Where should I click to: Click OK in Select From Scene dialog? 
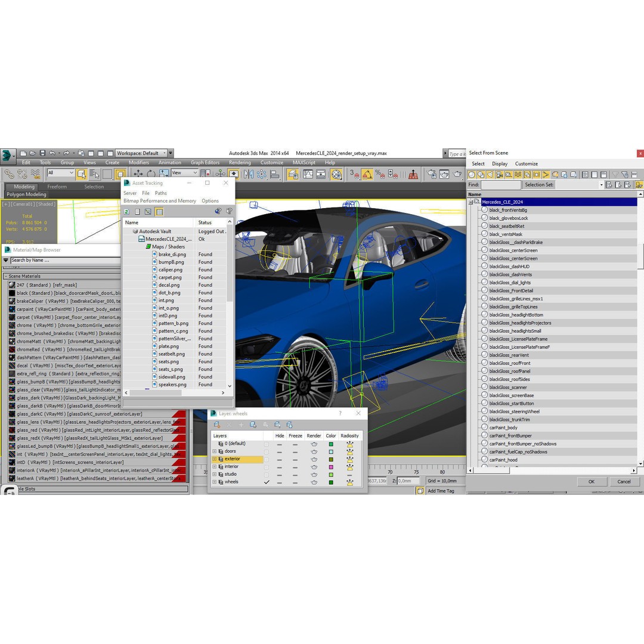(x=591, y=482)
